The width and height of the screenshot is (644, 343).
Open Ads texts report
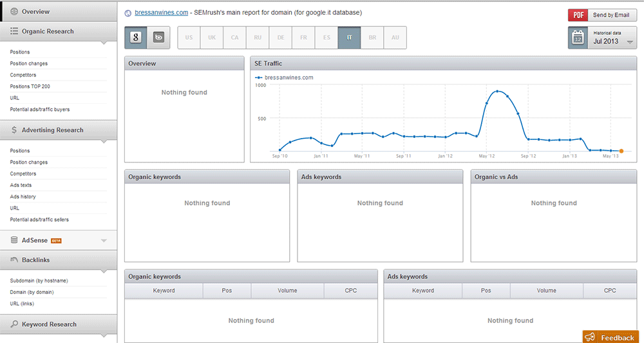[x=21, y=185]
